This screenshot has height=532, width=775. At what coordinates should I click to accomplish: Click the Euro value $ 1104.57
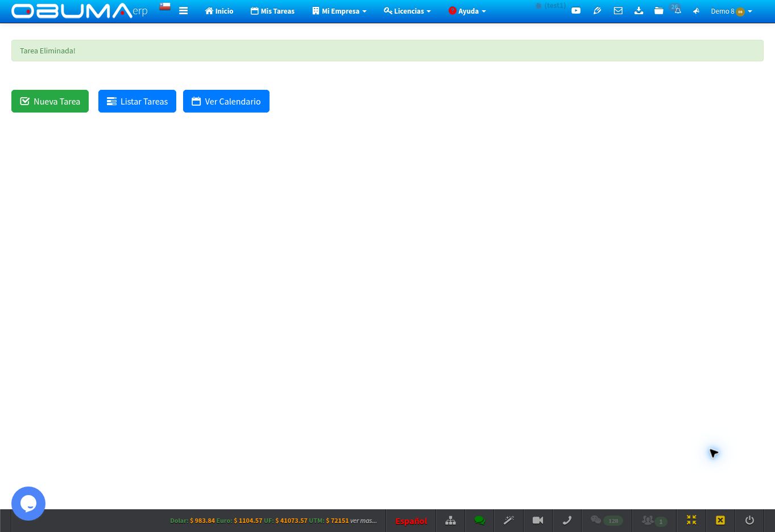point(248,521)
